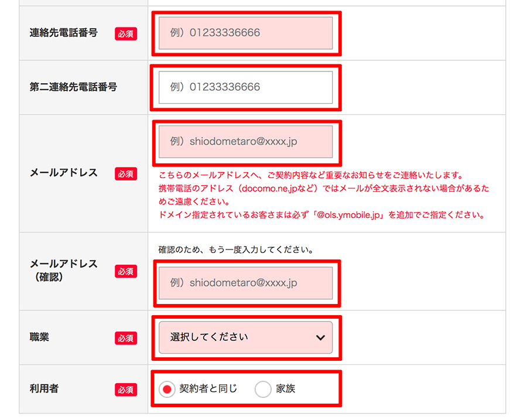Click the メールアドレス（確認） label text
Viewport: 527px width, 420px height.
(x=63, y=270)
